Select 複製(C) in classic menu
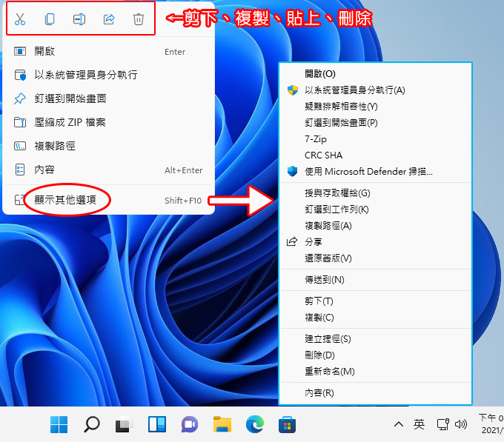The height and width of the screenshot is (442, 504). [376, 318]
